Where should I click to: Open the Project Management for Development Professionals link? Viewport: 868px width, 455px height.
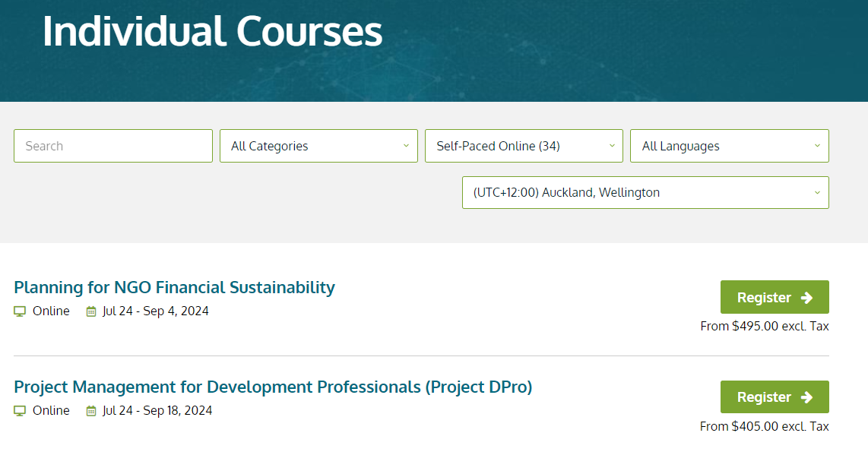tap(273, 387)
